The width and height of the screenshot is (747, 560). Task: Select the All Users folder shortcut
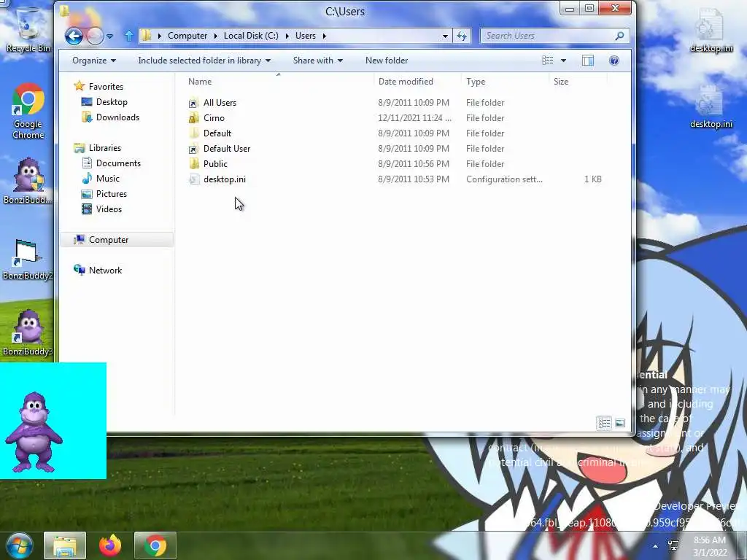tap(220, 102)
